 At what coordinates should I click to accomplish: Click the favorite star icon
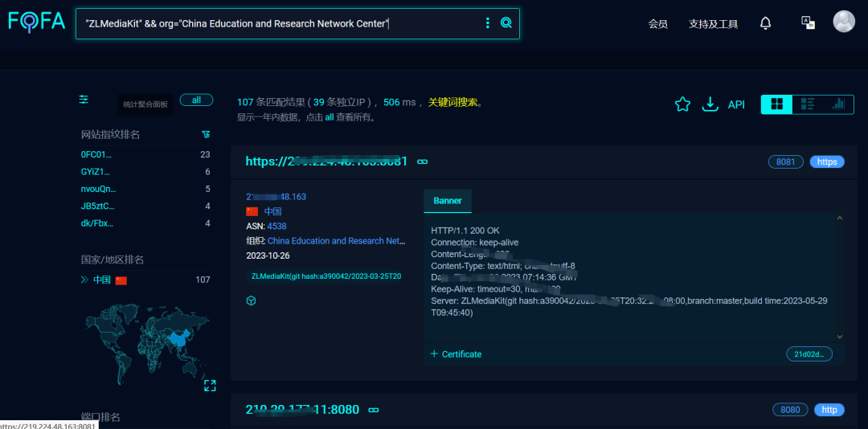(x=682, y=104)
